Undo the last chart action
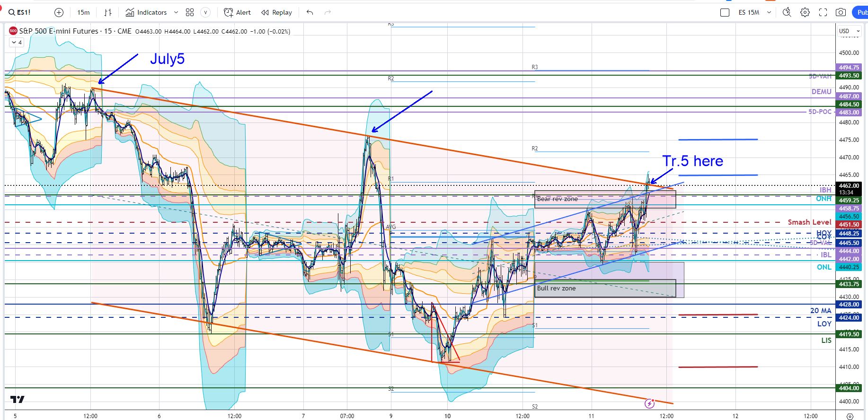The image size is (868, 420). [310, 12]
